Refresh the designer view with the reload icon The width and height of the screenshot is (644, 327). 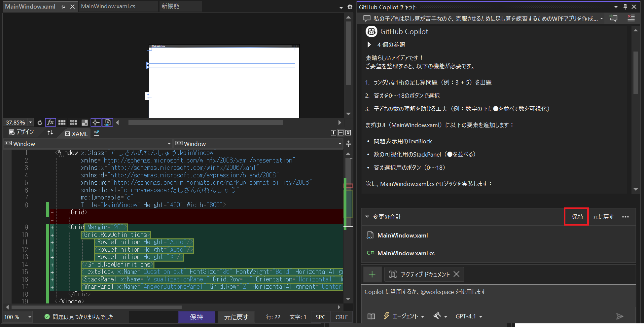pyautogui.click(x=40, y=123)
